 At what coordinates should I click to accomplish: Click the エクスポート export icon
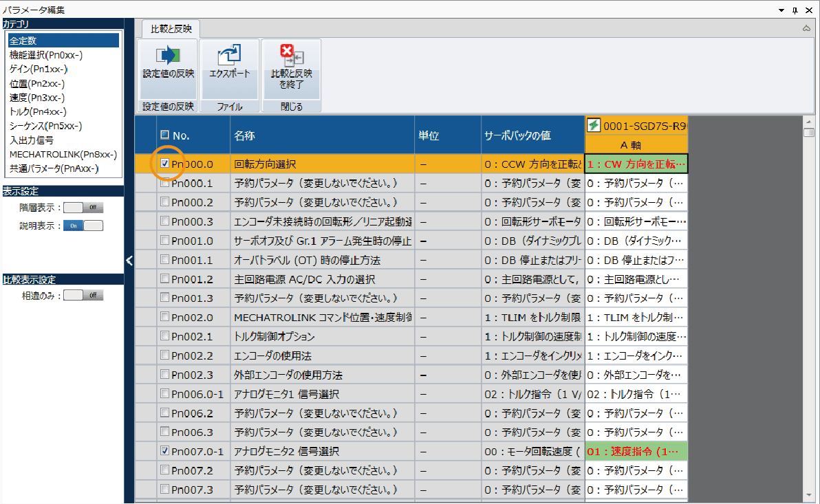point(229,56)
